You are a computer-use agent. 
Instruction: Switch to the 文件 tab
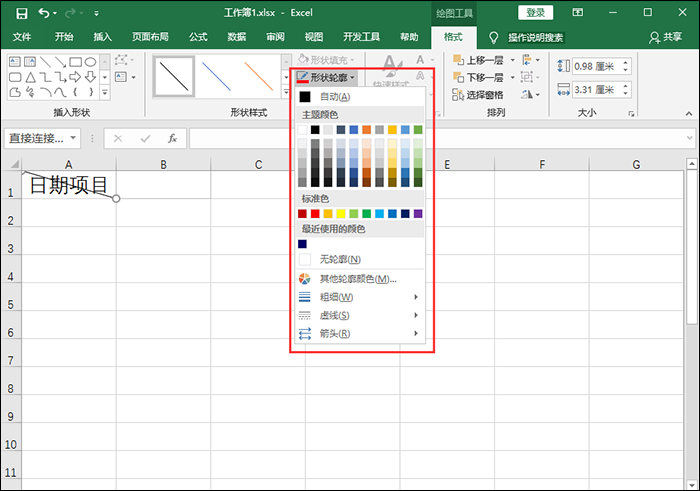[x=21, y=37]
